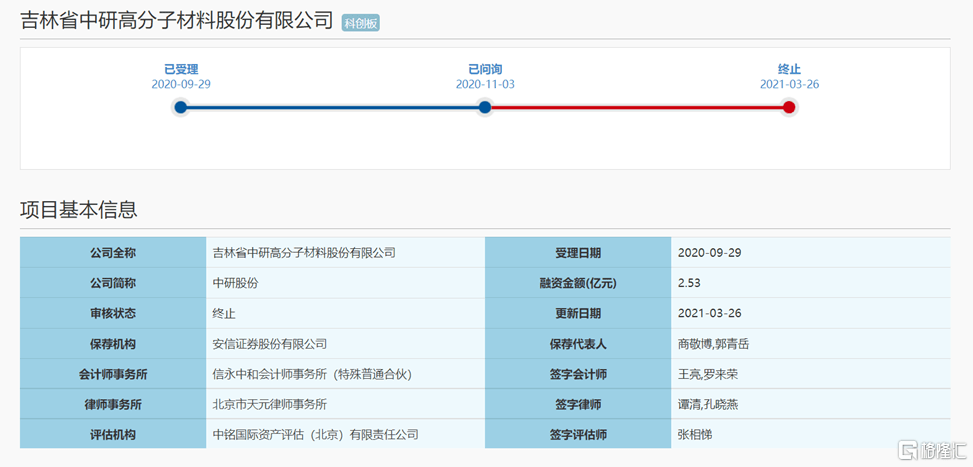Click the 已受理 stage label

pos(181,69)
